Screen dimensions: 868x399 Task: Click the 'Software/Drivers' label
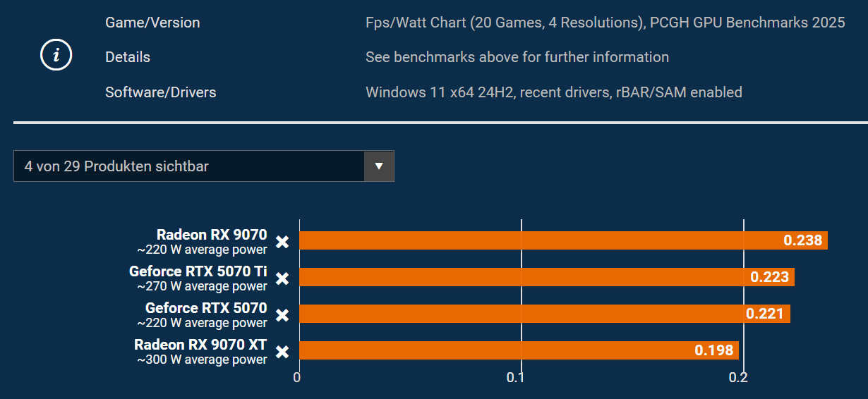[161, 92]
